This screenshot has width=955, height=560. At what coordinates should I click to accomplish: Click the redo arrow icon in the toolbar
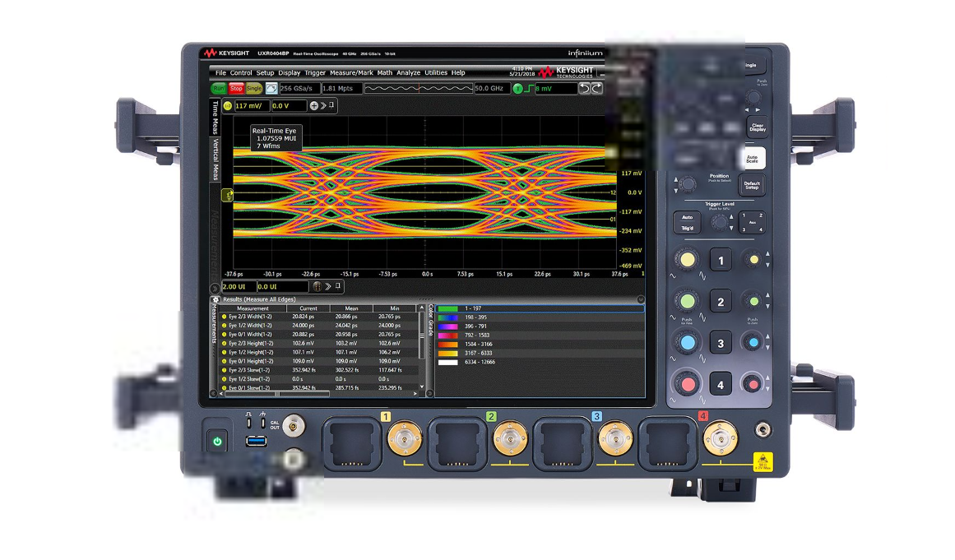597,88
